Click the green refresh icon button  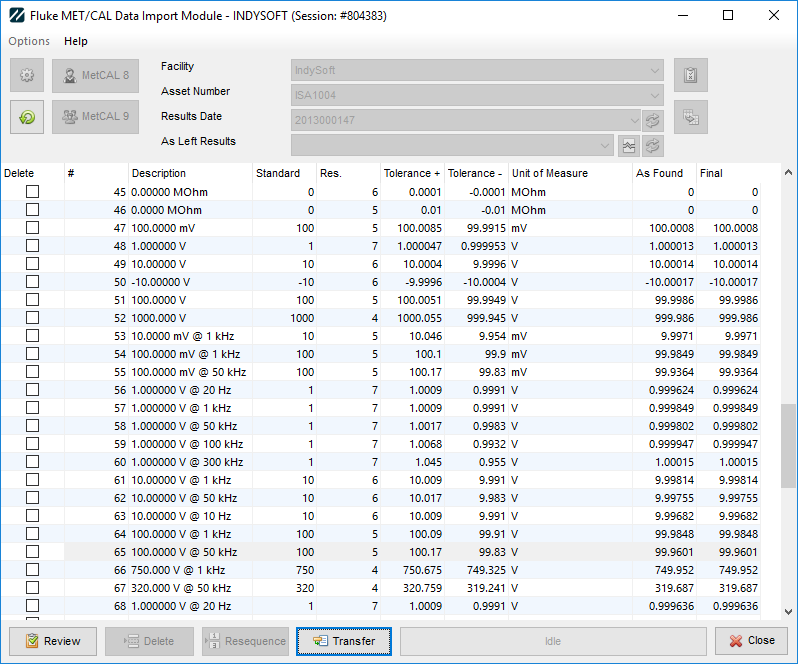[x=27, y=116]
